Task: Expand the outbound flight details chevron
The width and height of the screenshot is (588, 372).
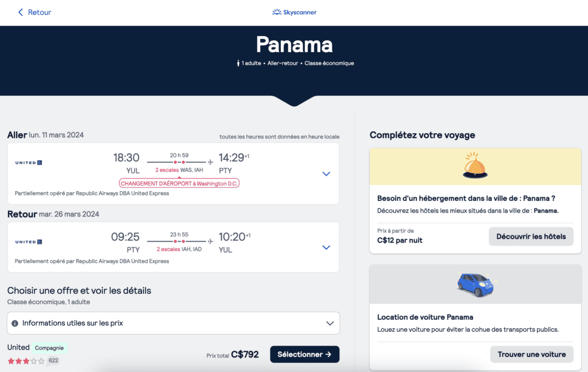Action: [326, 173]
